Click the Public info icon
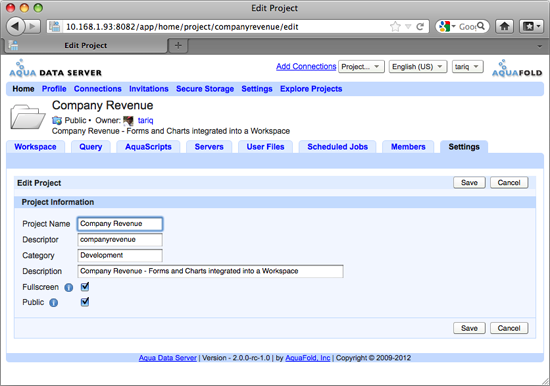Screen dimensions: 550x386 [53, 302]
